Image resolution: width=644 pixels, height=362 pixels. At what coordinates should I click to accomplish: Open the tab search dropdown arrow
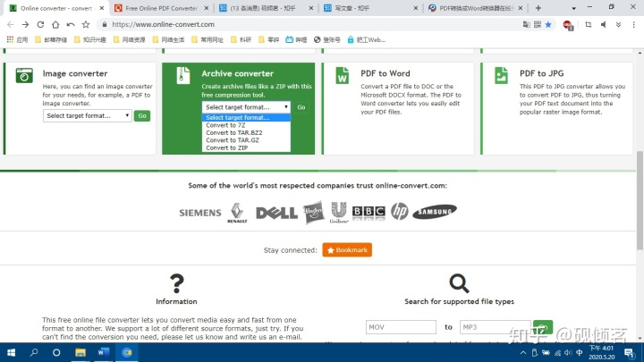point(573,8)
